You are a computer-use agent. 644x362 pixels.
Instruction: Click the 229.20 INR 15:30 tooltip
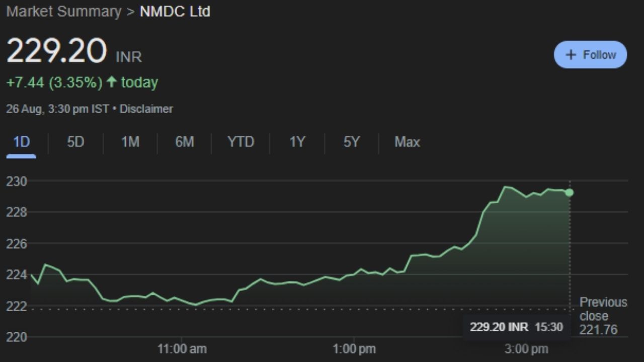pyautogui.click(x=516, y=327)
